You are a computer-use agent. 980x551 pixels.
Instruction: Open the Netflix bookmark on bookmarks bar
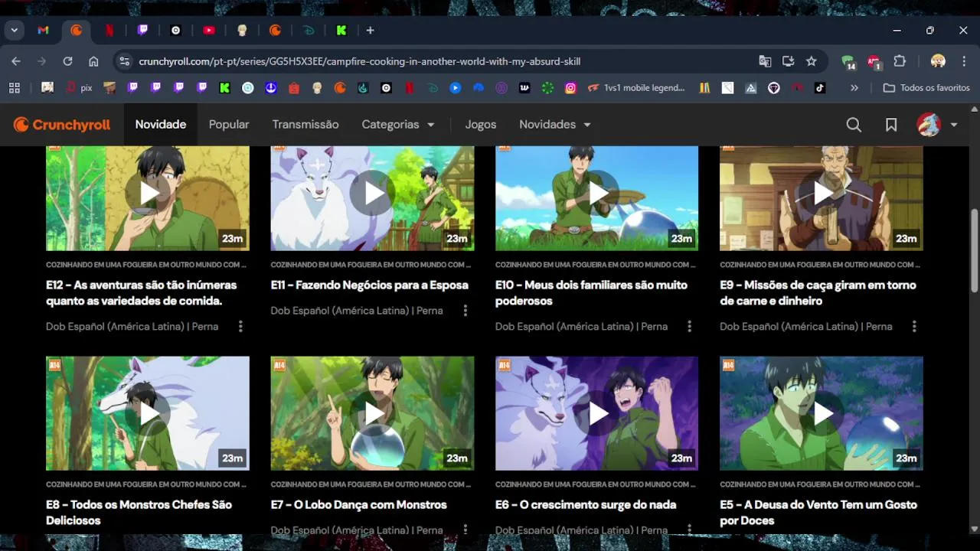pyautogui.click(x=409, y=88)
